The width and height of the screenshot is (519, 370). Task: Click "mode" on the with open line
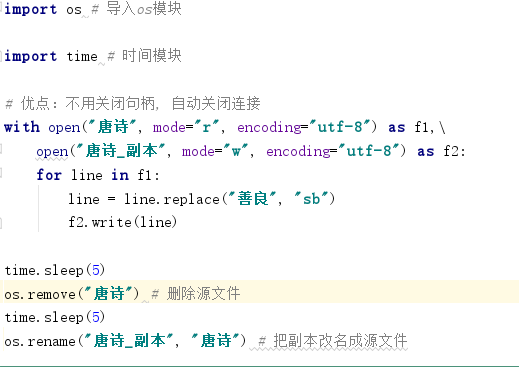pyautogui.click(x=169, y=127)
